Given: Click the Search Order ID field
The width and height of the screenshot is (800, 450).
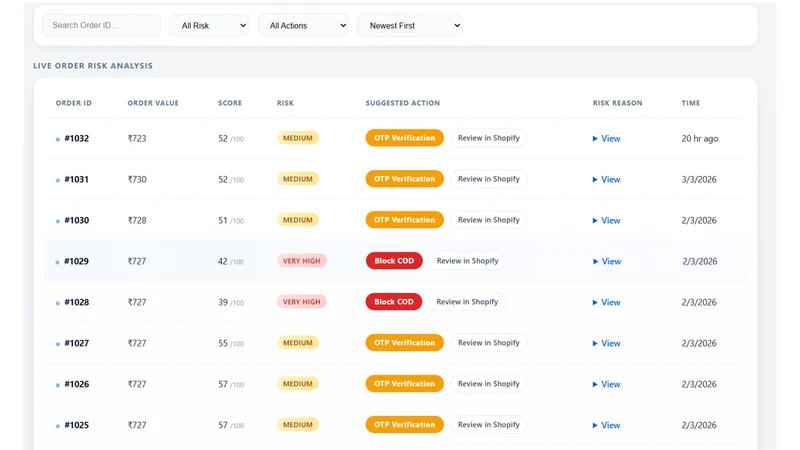Looking at the screenshot, I should 102,25.
